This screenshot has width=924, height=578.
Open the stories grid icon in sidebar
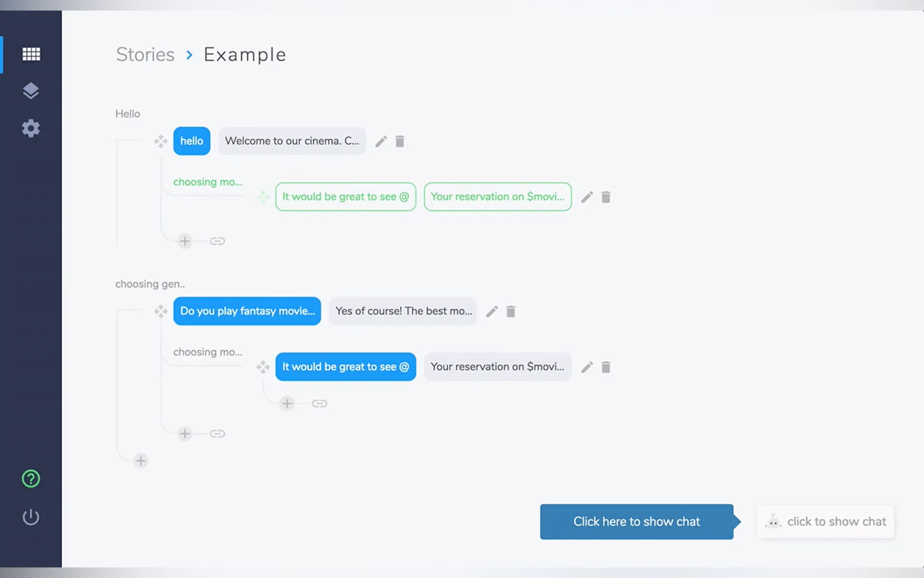click(31, 54)
